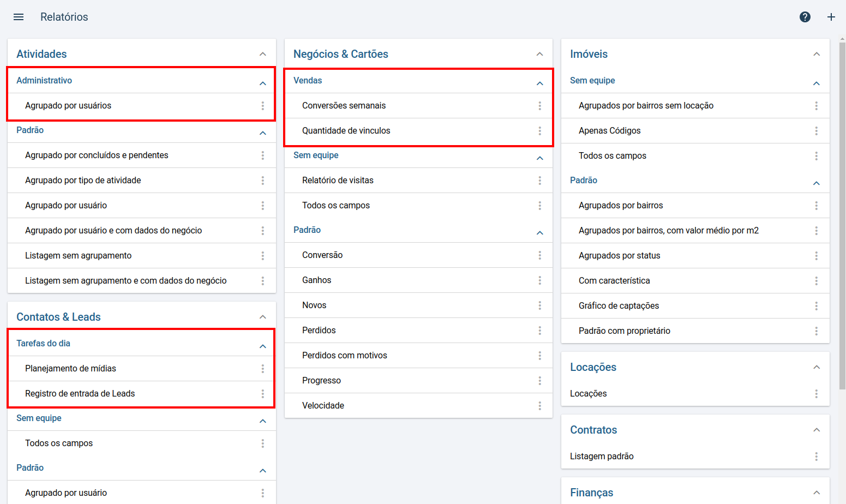Click the page vertical scrollbar
Screen dimensions: 846x504
click(x=842, y=215)
